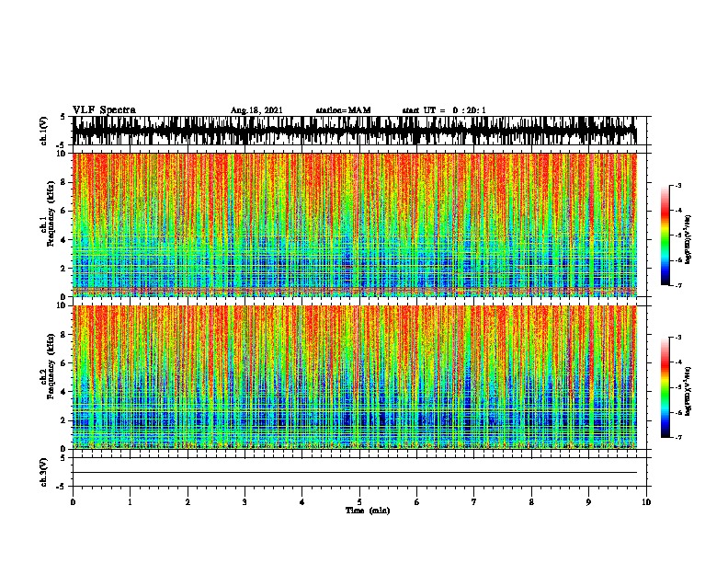Screen dimensions: 728x563
Task: Click the "VLF Spectra" plot title
Action: 104,110
